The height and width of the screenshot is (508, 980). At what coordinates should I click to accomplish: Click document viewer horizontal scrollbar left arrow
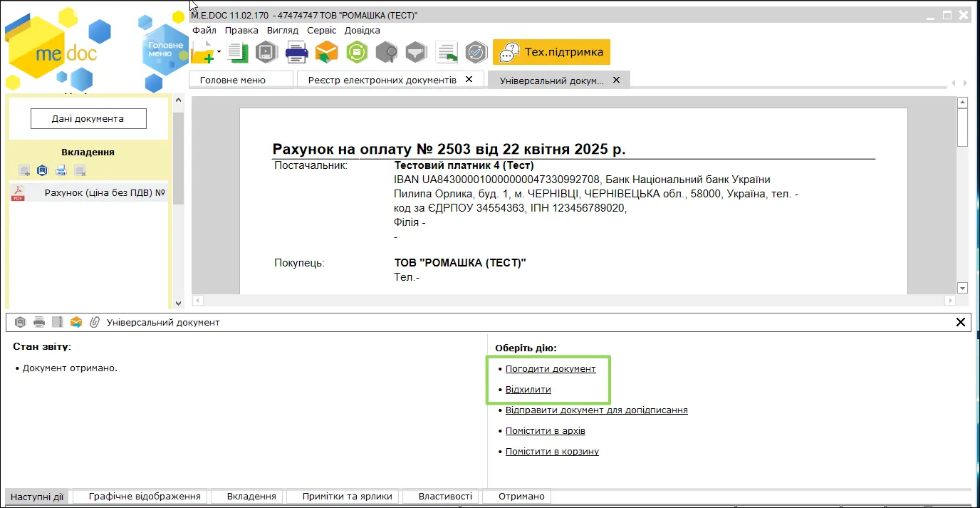(197, 301)
